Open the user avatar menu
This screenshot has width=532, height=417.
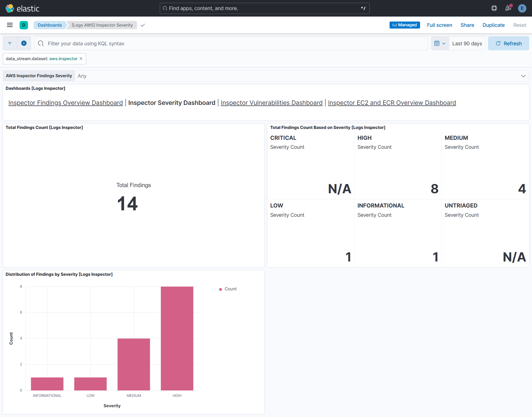coord(522,8)
